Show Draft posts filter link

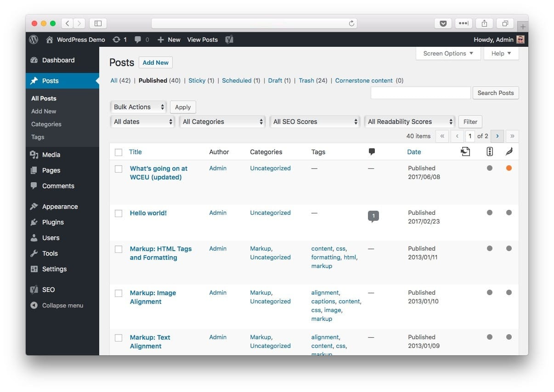coord(275,80)
